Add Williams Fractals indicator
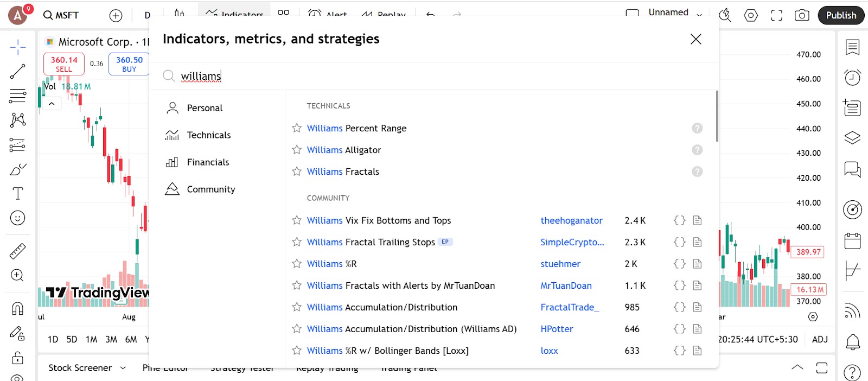868x381 pixels. 343,172
